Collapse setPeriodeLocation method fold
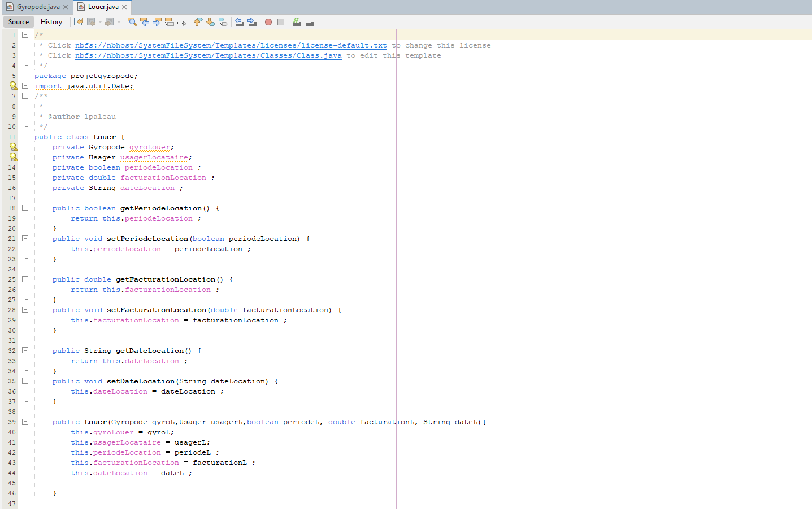This screenshot has width=812, height=509. 25,239
